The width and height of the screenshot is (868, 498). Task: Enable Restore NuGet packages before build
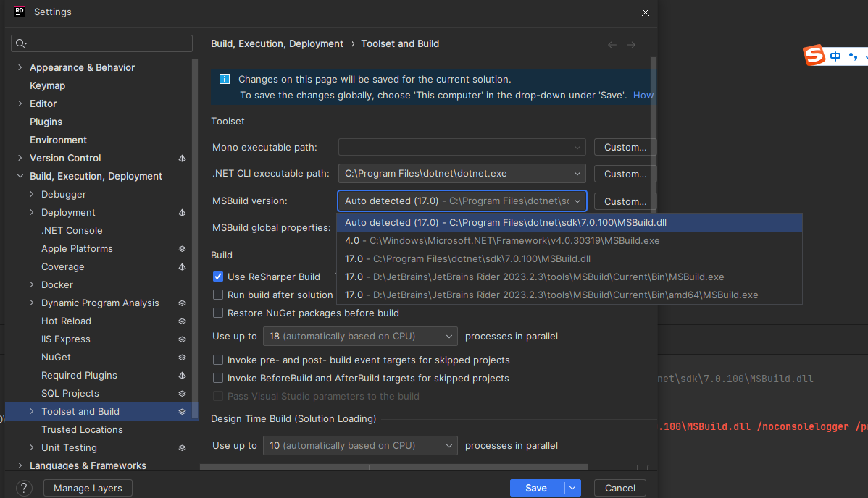coord(218,313)
